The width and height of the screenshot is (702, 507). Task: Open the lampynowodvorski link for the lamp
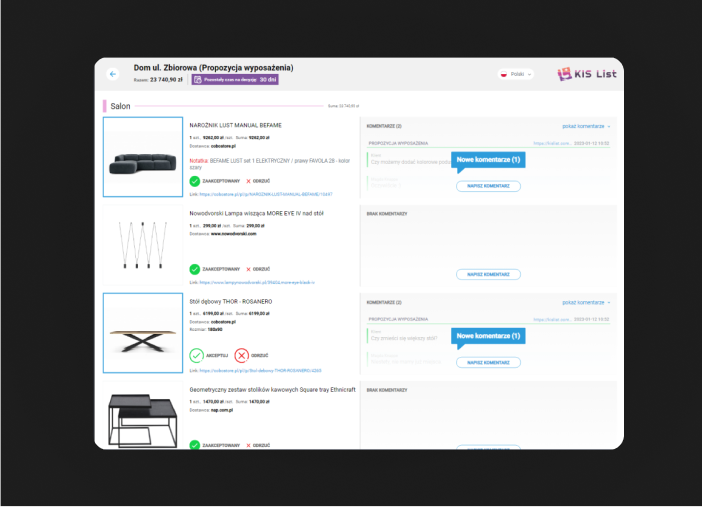[x=257, y=283]
